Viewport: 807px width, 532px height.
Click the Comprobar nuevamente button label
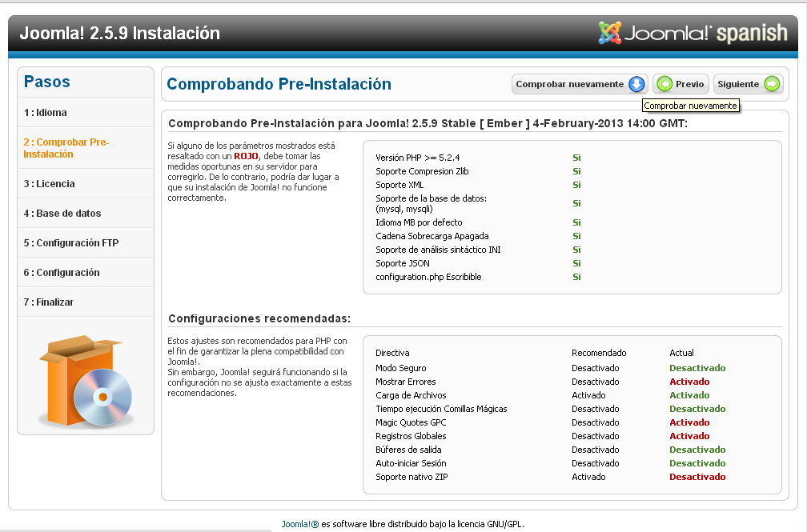[570, 84]
